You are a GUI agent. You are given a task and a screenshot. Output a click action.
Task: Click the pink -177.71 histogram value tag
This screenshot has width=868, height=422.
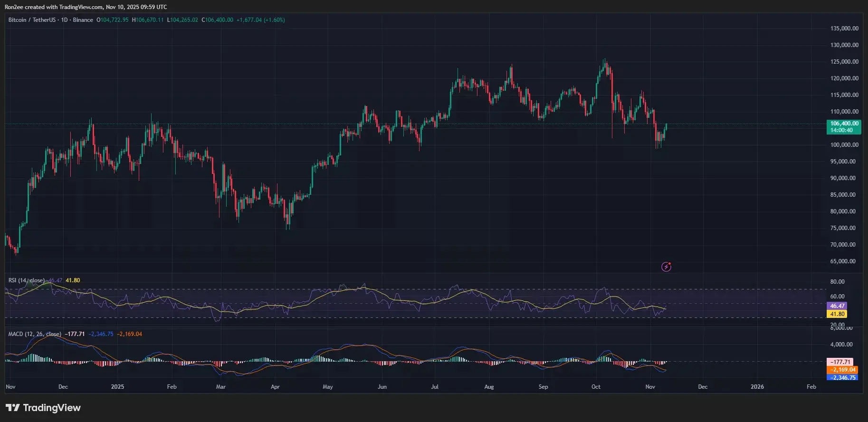tap(840, 362)
